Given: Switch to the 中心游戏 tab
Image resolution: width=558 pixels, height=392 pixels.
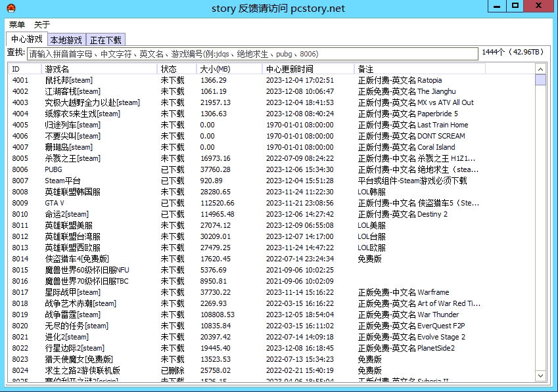Looking at the screenshot, I should coord(27,39).
